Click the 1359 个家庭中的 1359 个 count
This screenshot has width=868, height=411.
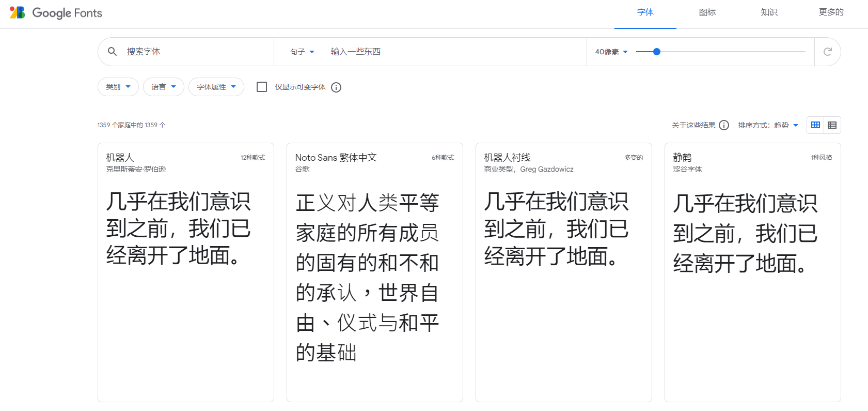[x=131, y=125]
